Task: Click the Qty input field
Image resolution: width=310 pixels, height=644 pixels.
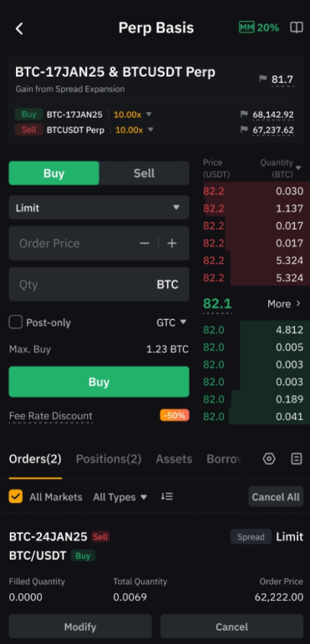Action: (99, 284)
